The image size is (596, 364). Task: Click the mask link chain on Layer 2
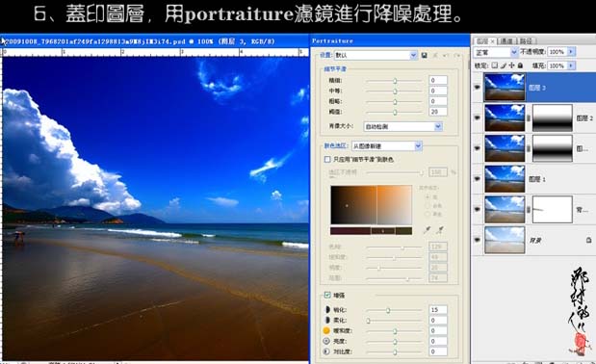coord(529,118)
